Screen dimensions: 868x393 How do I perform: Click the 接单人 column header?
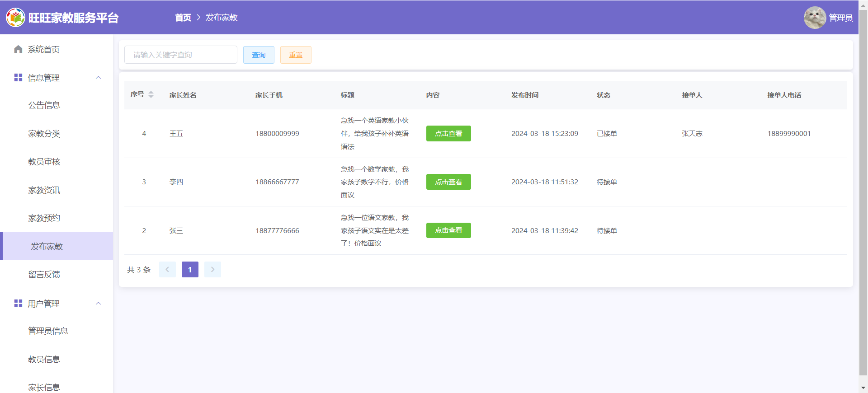click(692, 95)
